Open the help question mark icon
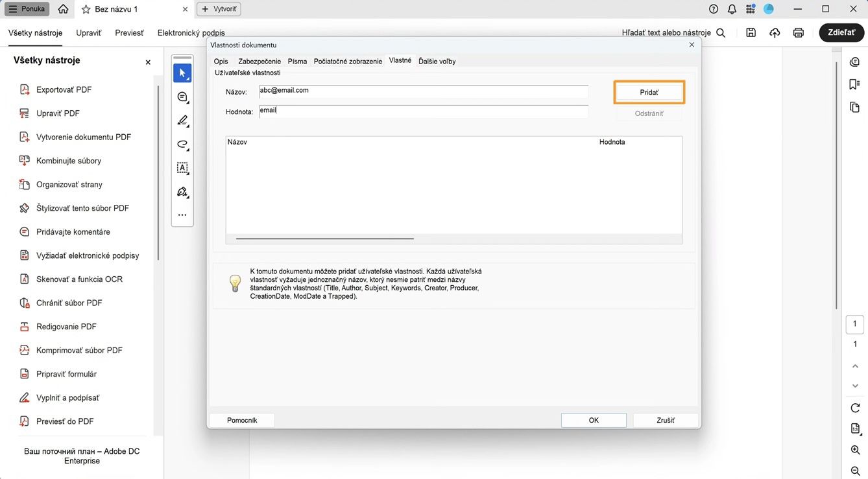The height and width of the screenshot is (479, 868). coord(714,9)
